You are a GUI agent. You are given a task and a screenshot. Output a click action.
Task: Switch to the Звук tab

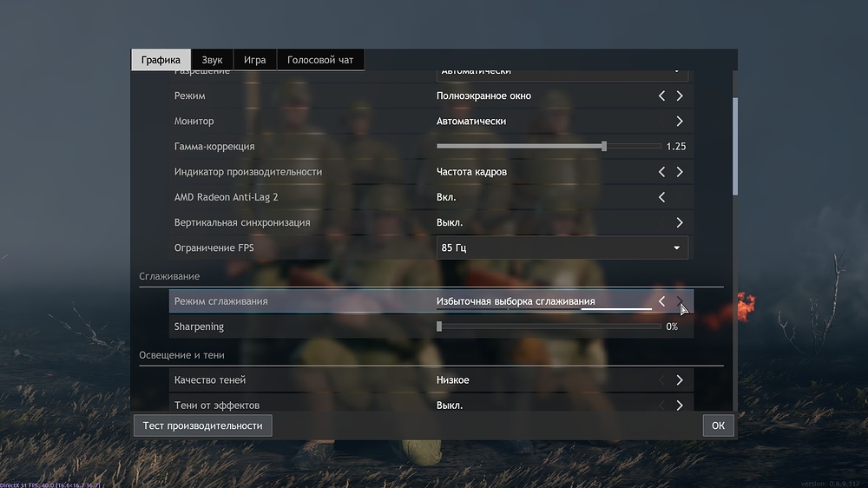212,60
